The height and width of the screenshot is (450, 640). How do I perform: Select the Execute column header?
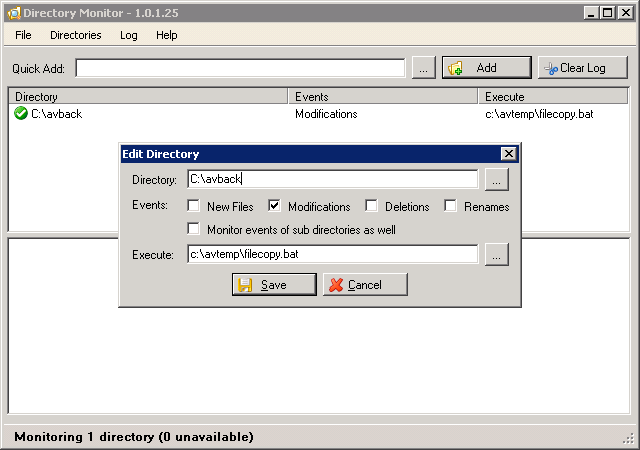553,96
